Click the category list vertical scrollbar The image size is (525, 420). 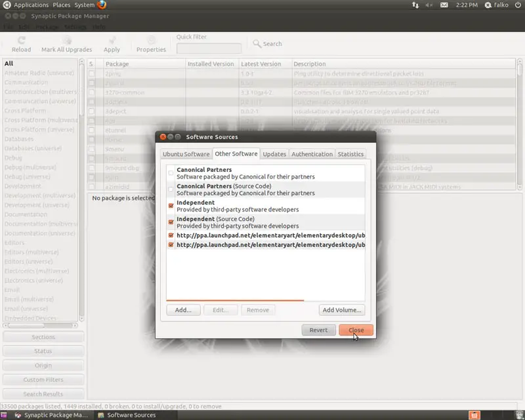[81, 190]
